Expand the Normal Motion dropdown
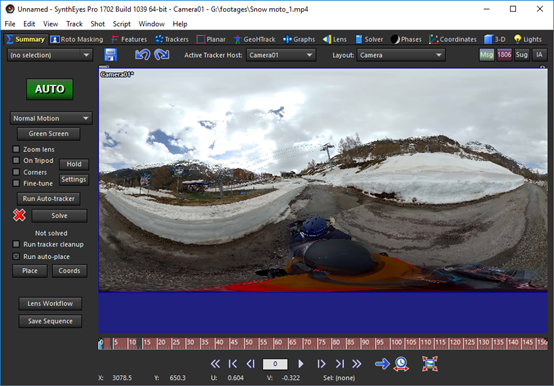 point(51,118)
